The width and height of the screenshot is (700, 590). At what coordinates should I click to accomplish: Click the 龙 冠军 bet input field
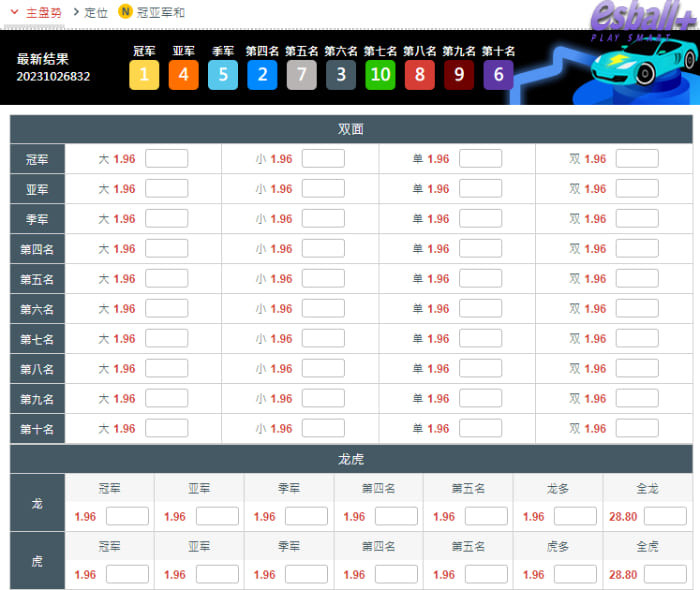(127, 516)
